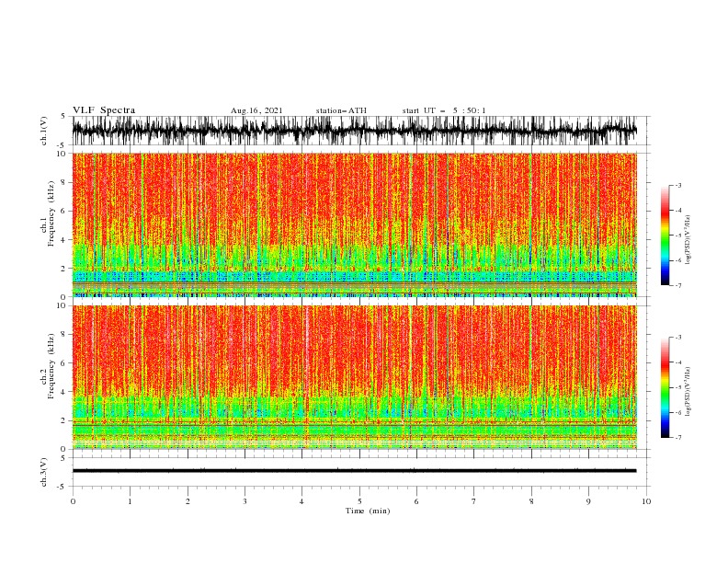Click time axis tick label "9"

pyautogui.click(x=588, y=501)
